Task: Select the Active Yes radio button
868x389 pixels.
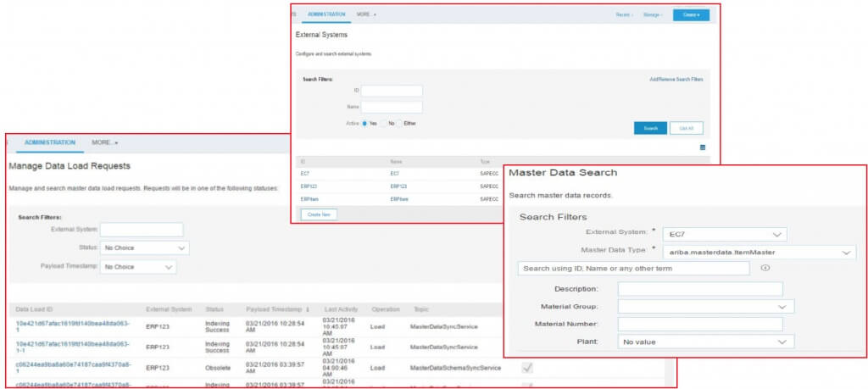Action: (364, 124)
